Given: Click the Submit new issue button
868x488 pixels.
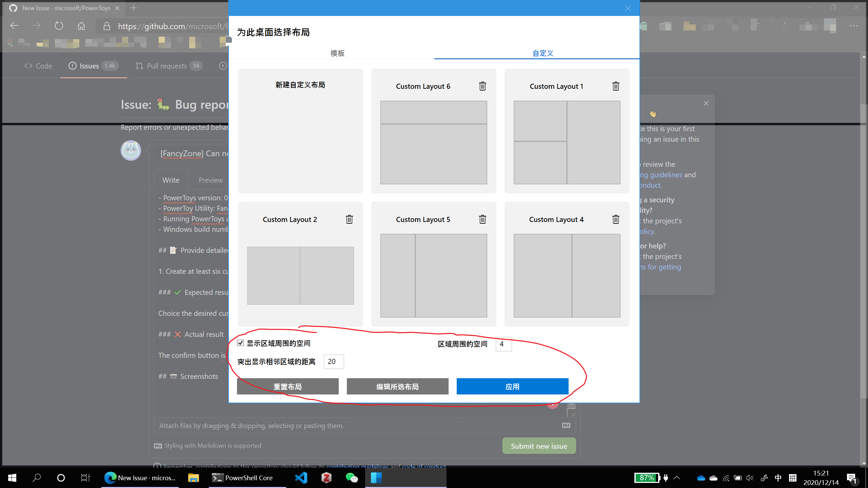Looking at the screenshot, I should coord(539,445).
